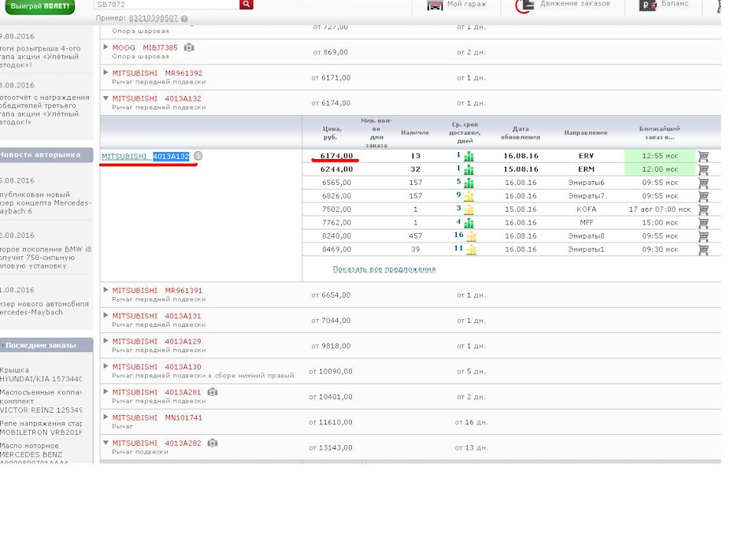Add the 8469,00 Эмираты1 offer to cart
This screenshot has width=756, height=534.
coord(703,250)
